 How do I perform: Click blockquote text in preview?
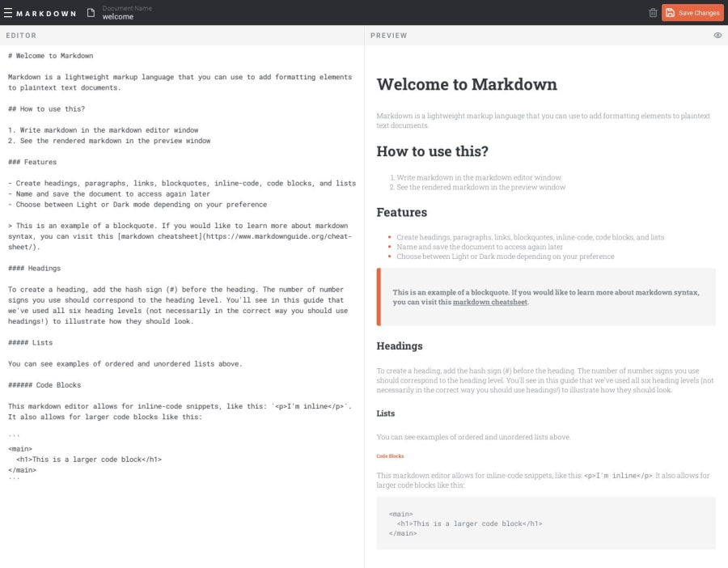(x=546, y=297)
